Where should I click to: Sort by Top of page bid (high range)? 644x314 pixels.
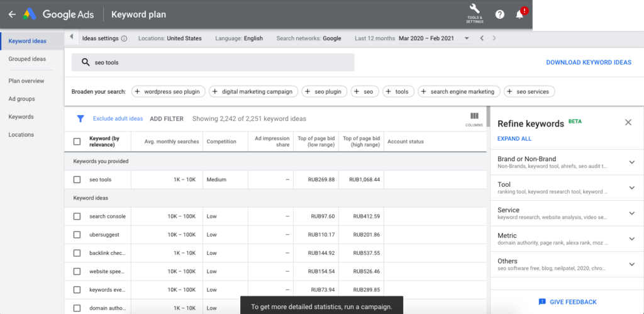(362, 142)
